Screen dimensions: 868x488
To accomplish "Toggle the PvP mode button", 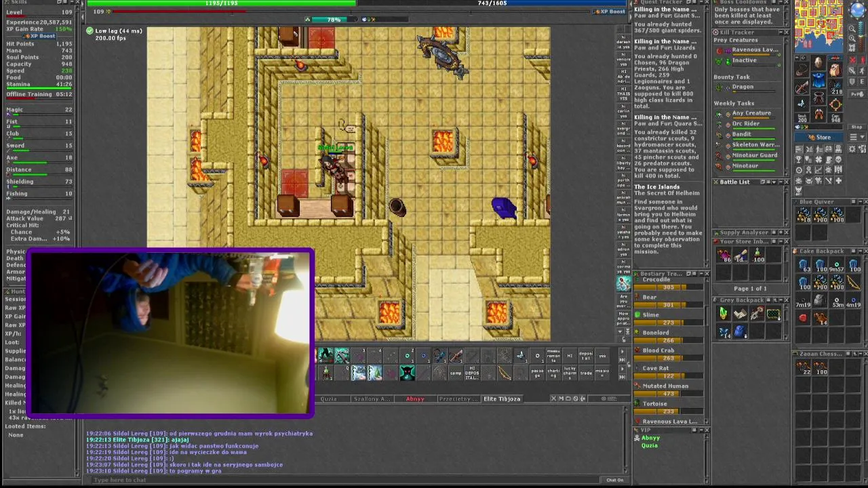I will click(x=856, y=94).
